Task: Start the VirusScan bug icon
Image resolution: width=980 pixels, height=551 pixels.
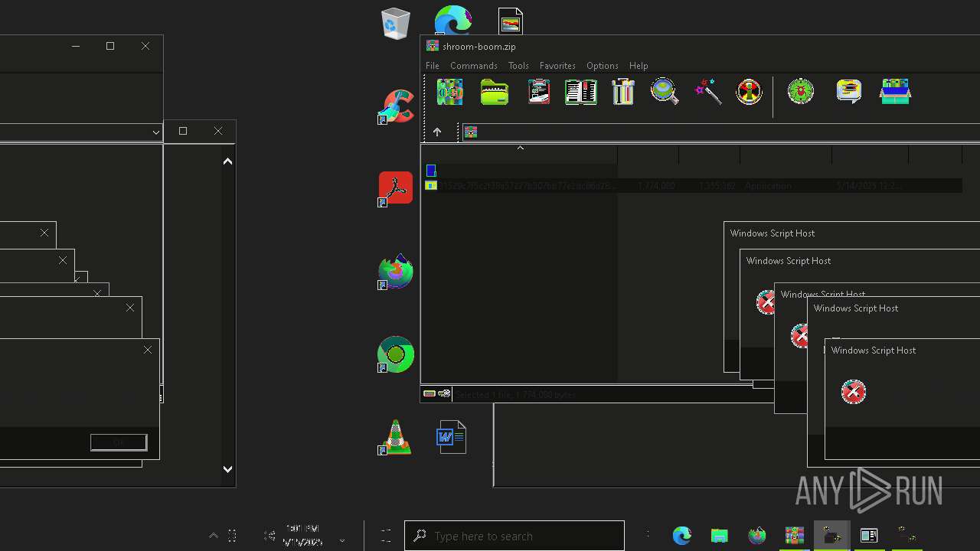Action: click(801, 92)
